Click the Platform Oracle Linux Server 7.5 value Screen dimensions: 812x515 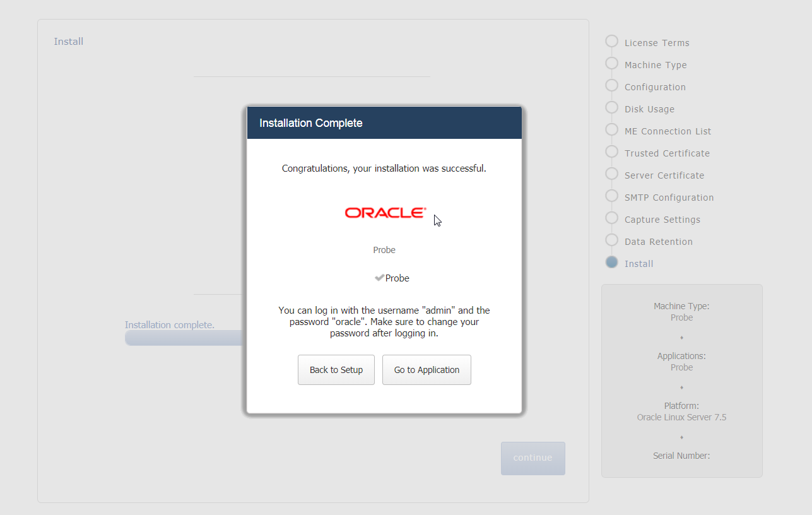681,417
